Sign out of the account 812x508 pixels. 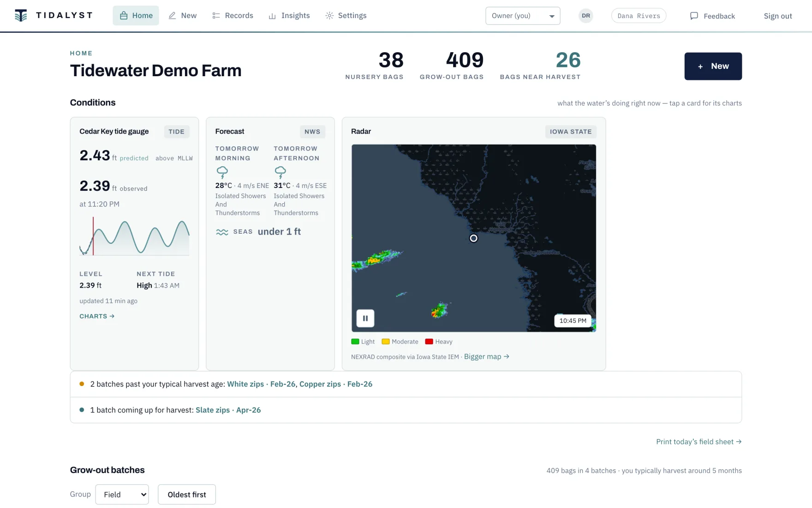click(778, 16)
